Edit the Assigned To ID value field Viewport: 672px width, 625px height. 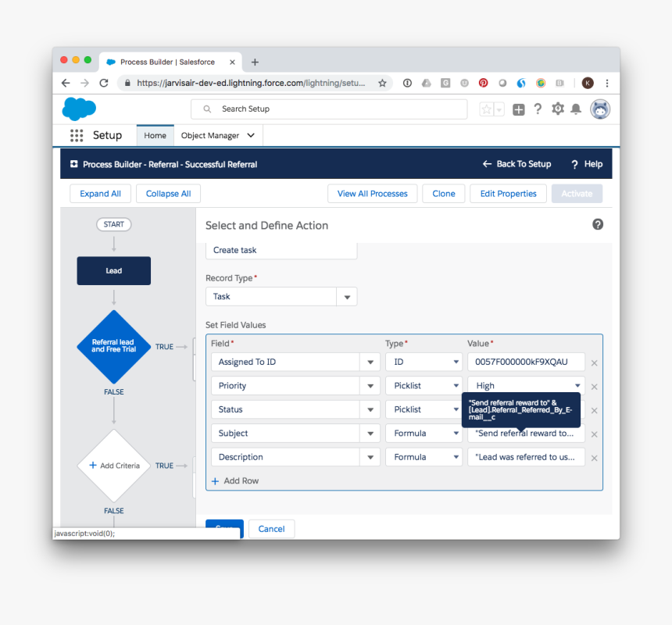tap(527, 362)
